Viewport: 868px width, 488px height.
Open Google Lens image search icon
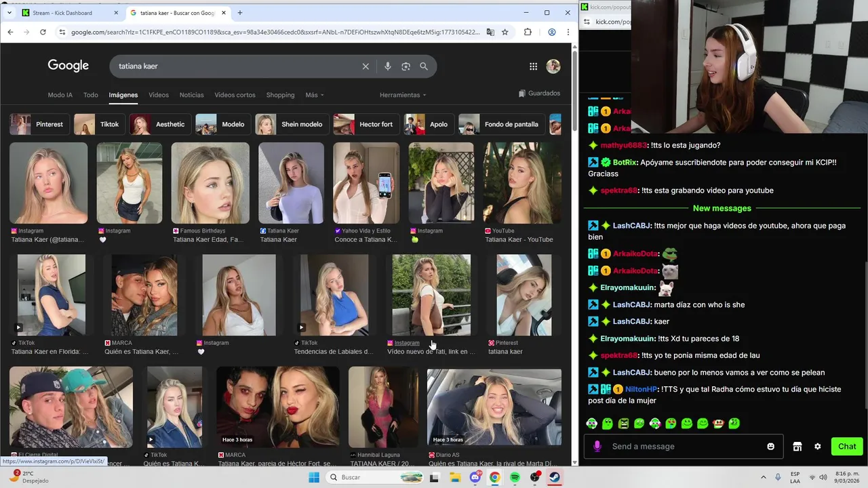(x=406, y=66)
